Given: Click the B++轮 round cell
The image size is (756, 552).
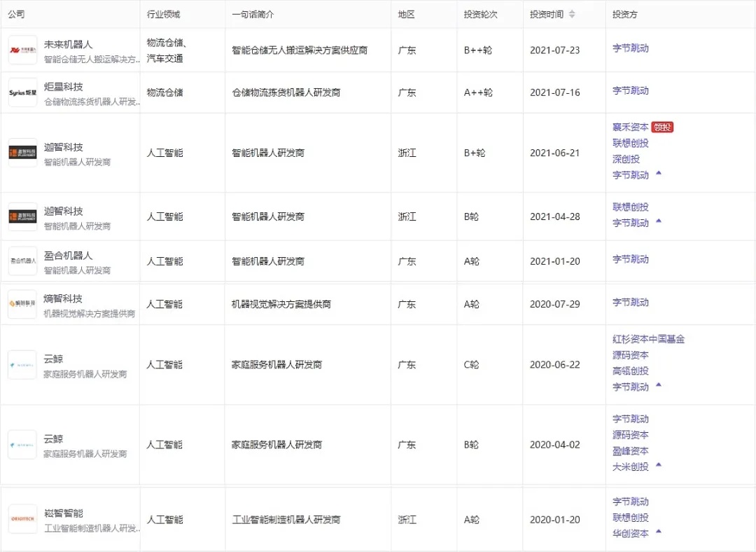Looking at the screenshot, I should [x=478, y=50].
